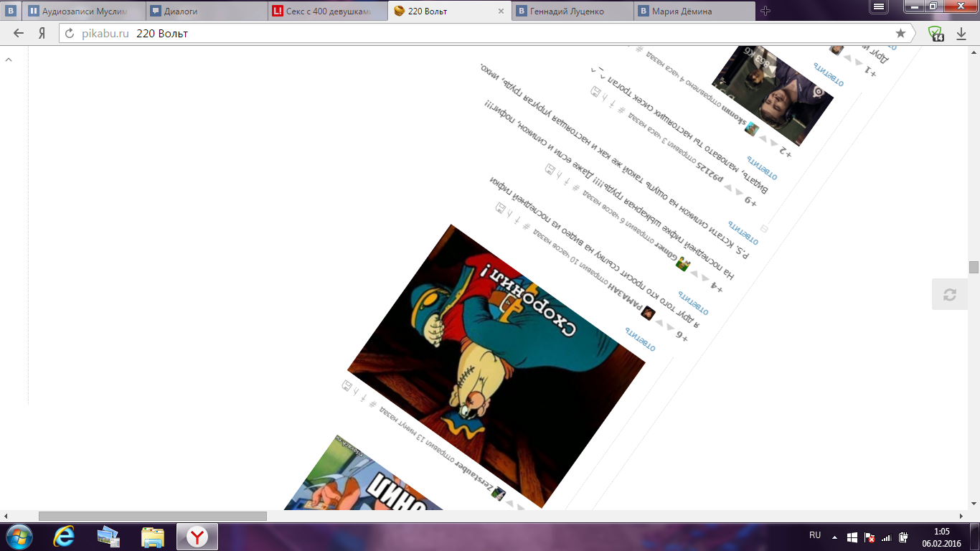The image size is (980, 551).
Task: Click the # link on Gomer's comment line
Action: (x=575, y=187)
